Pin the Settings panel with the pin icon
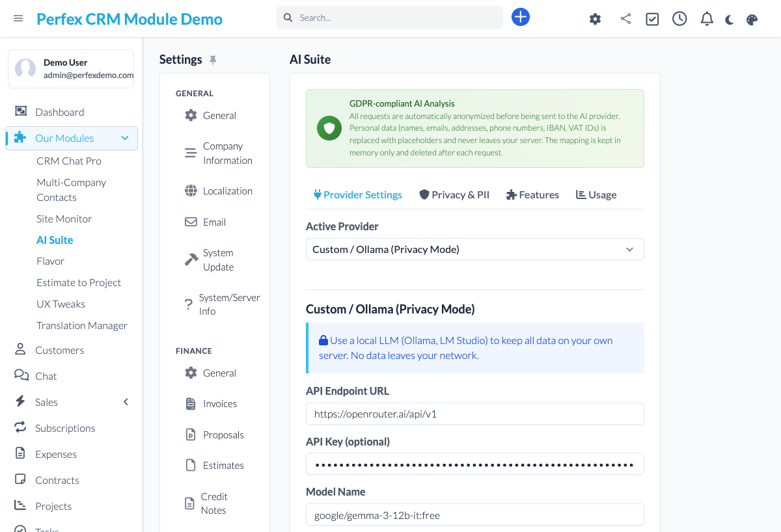The width and height of the screenshot is (781, 532). pos(213,59)
